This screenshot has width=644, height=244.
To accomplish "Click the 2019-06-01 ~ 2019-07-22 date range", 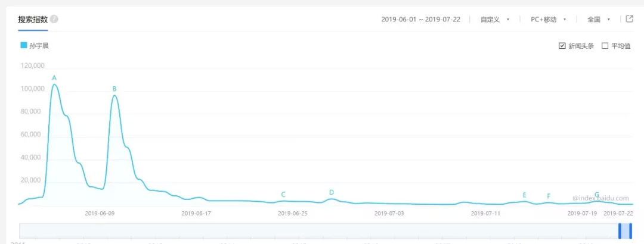I will [422, 20].
